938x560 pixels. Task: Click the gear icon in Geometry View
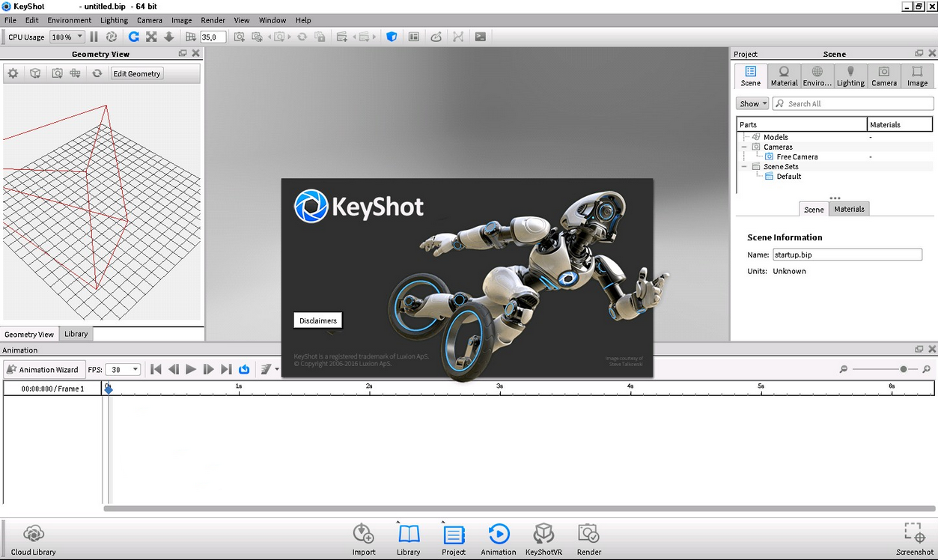point(13,73)
